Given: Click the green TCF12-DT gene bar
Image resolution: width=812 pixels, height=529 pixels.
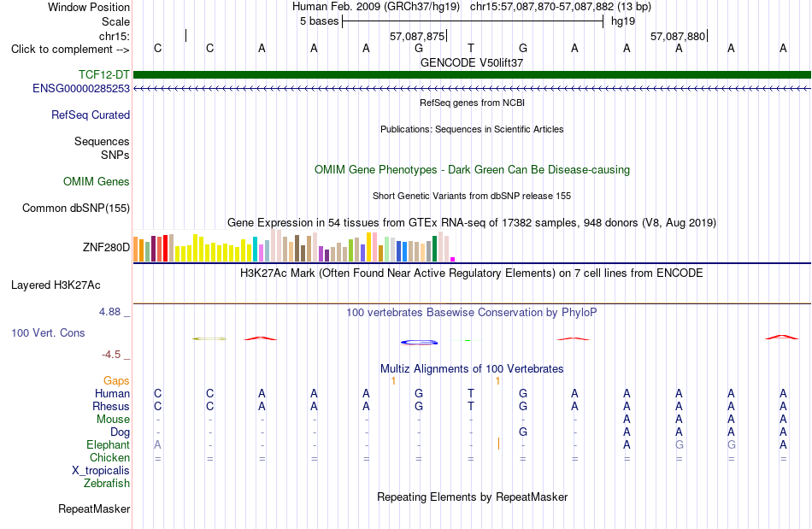Looking at the screenshot, I should click(472, 74).
